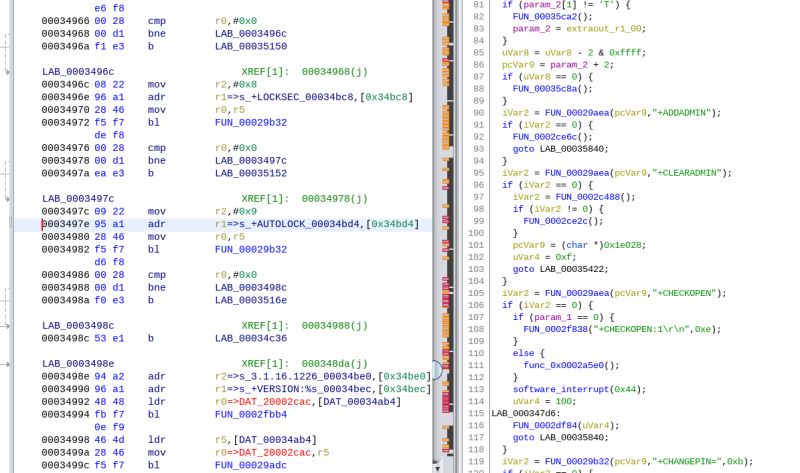
Task: Click FUN_0002df84 call on line 116
Action: pyautogui.click(x=546, y=426)
